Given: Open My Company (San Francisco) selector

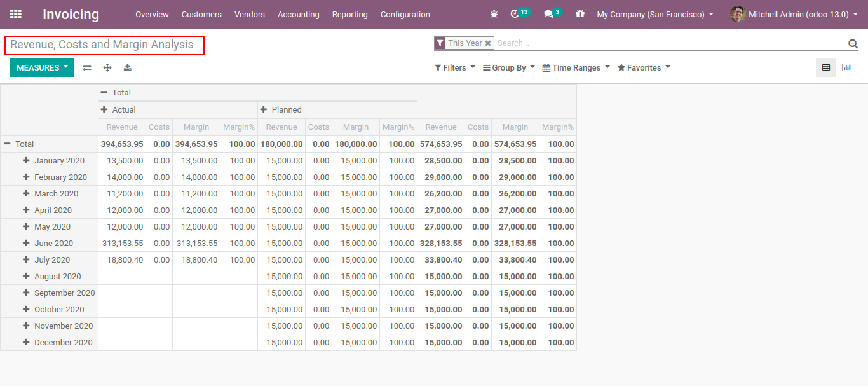Looking at the screenshot, I should point(654,14).
